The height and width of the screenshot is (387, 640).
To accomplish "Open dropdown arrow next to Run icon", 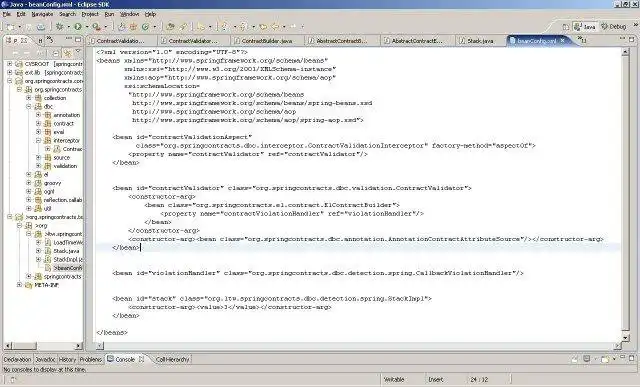I will pos(87,27).
